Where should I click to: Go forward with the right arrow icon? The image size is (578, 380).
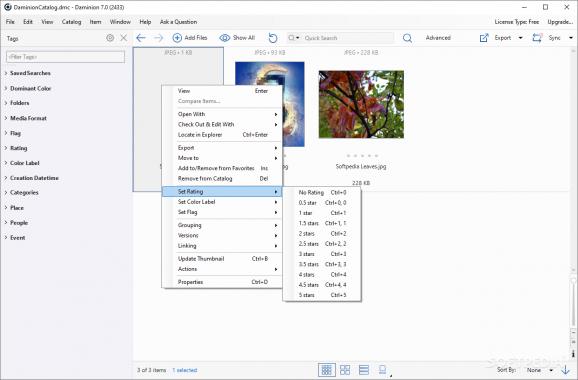158,38
